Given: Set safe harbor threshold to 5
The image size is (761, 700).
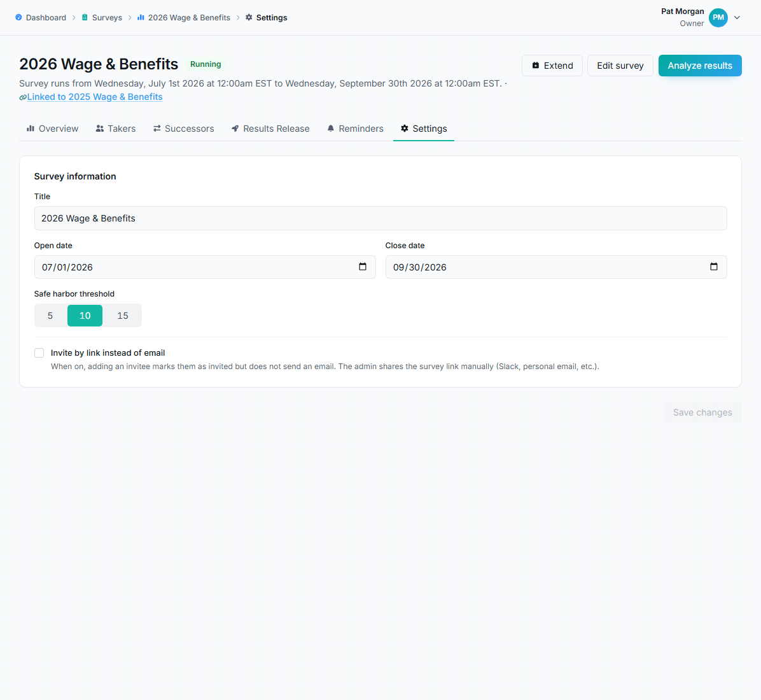Looking at the screenshot, I should coord(50,316).
